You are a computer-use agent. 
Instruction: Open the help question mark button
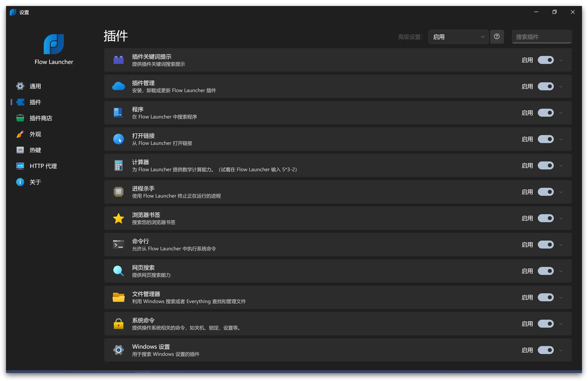click(x=497, y=37)
